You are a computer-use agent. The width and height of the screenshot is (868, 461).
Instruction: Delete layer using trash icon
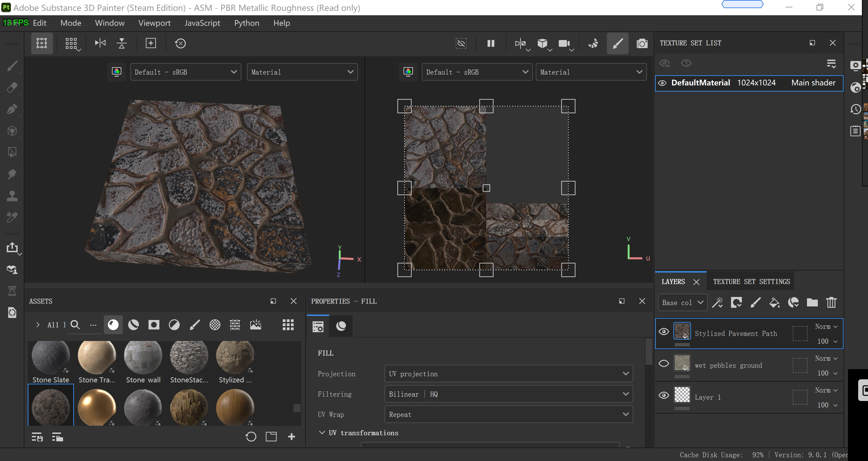831,302
